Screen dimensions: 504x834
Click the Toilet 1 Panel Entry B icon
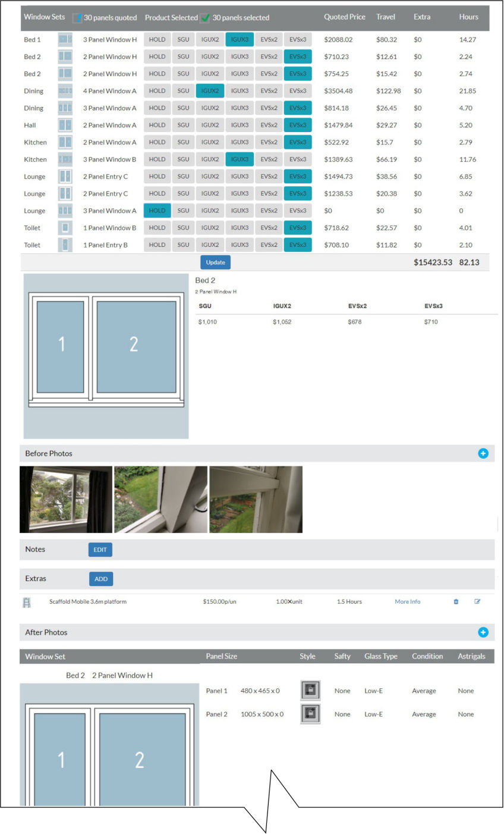(x=65, y=244)
